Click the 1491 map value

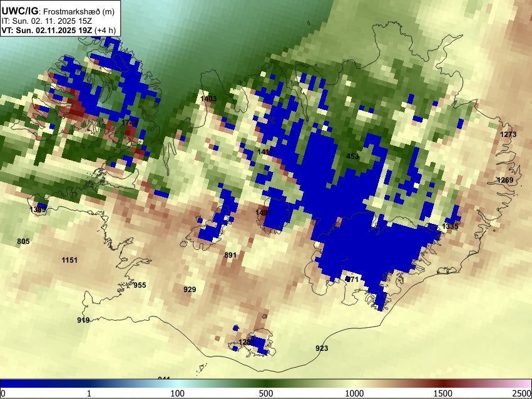pyautogui.click(x=263, y=212)
